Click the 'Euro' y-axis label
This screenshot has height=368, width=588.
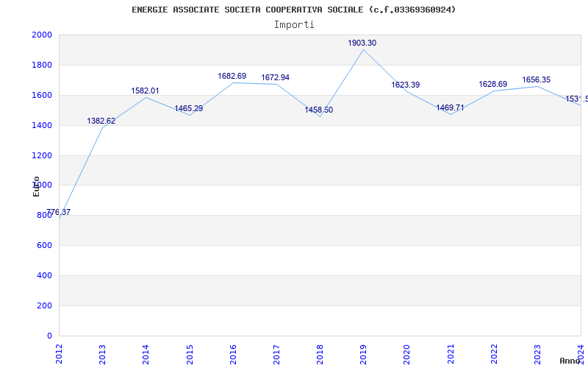pos(36,186)
